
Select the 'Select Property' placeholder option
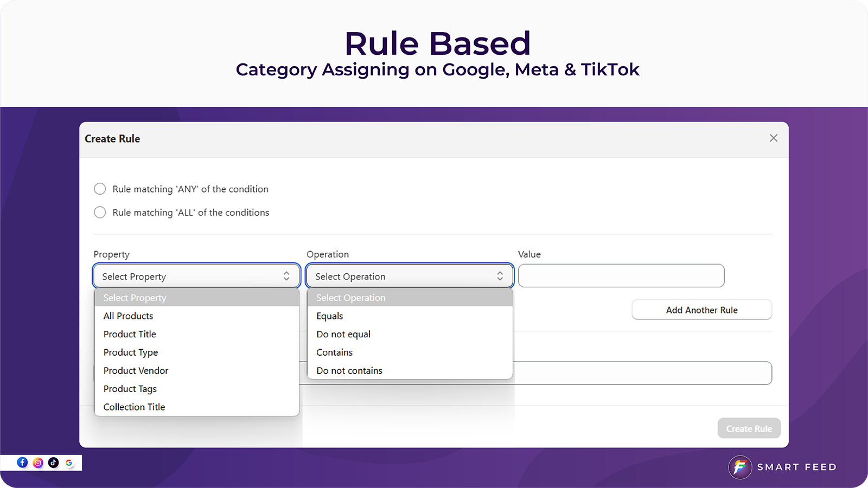(197, 298)
